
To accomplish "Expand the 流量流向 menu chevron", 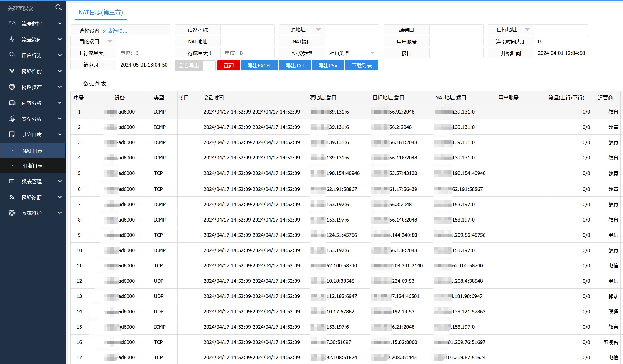I will (60, 40).
